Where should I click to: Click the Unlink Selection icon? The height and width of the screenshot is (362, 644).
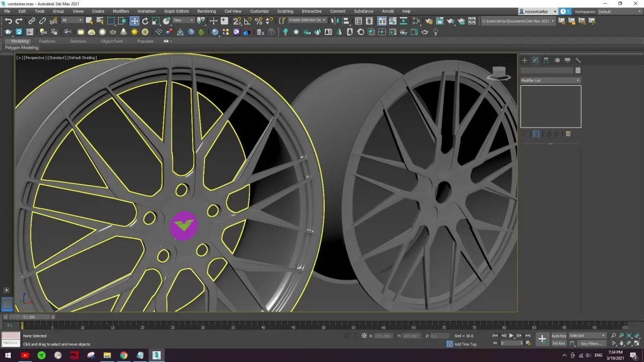point(42,20)
